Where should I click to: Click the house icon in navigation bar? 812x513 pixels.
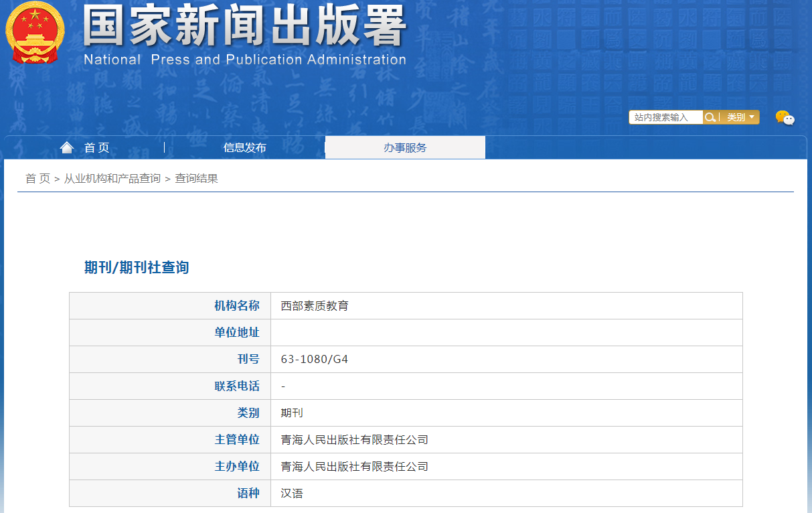coord(66,148)
